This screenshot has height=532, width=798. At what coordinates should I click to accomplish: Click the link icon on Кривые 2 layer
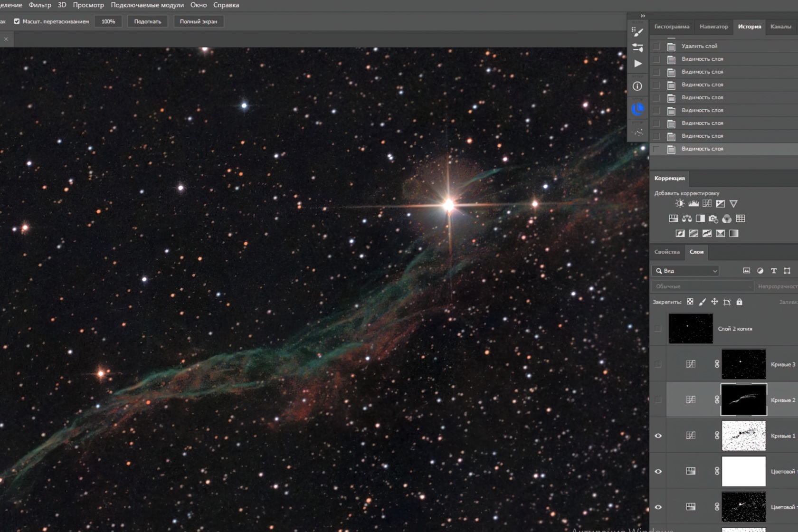tap(717, 400)
